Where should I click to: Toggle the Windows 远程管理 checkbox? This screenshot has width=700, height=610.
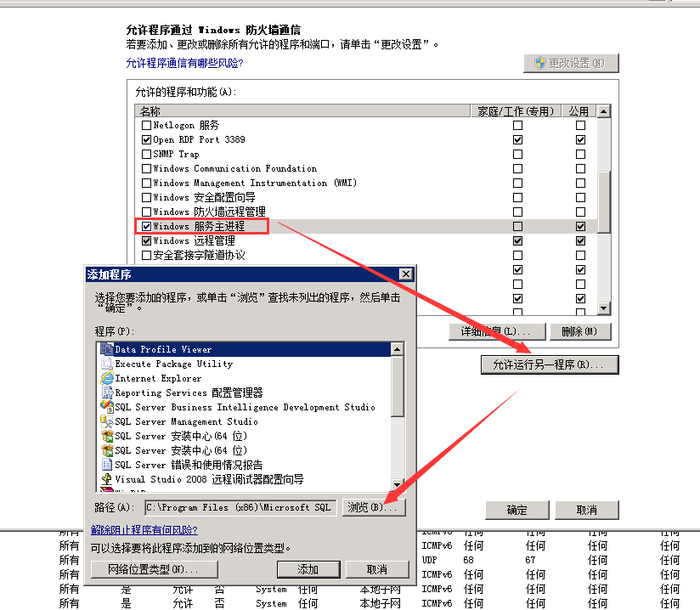point(146,240)
